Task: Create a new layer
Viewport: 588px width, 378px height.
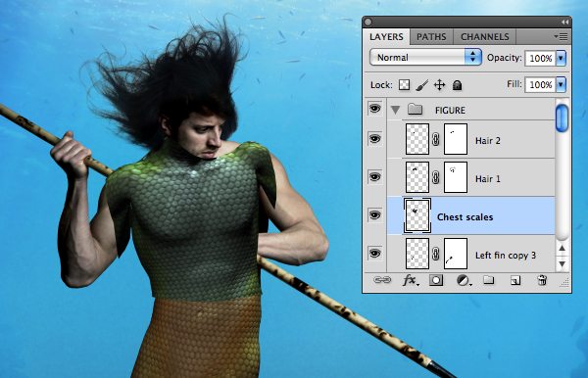Action: tap(515, 280)
